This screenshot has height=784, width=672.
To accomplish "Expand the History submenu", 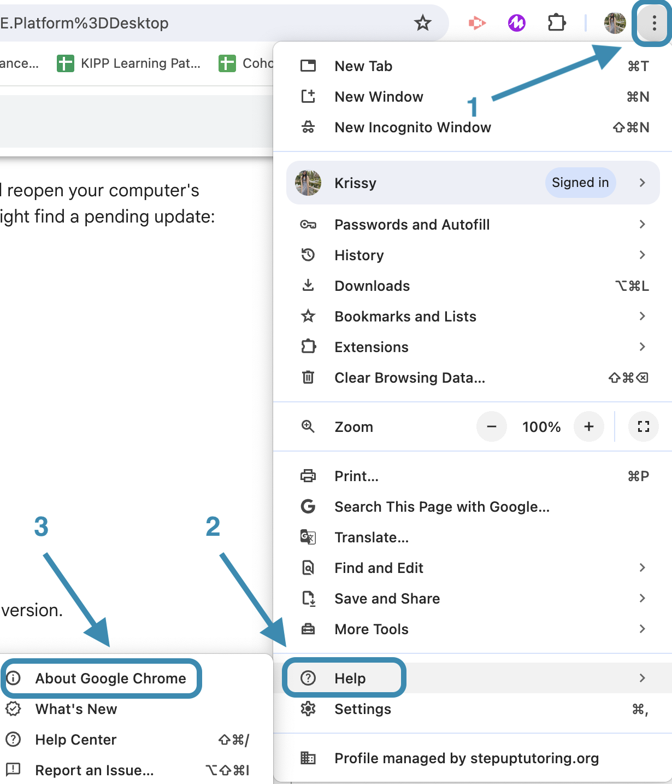I will click(x=359, y=255).
